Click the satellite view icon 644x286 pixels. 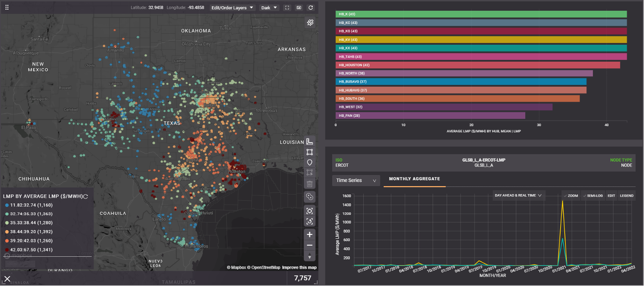[x=310, y=23]
